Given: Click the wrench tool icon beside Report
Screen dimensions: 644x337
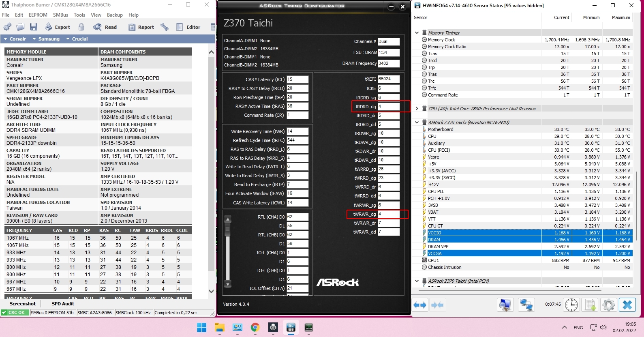Looking at the screenshot, I should point(165,27).
